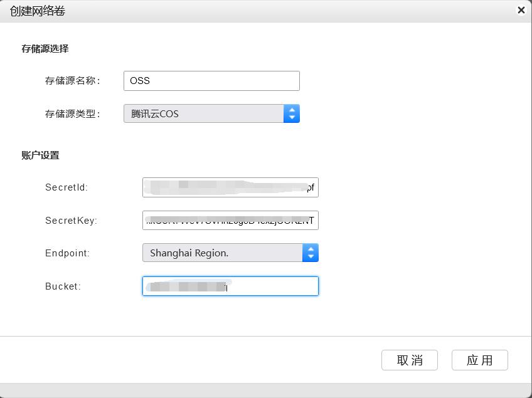
Task: Click the blue arrow beside Shanghai Region
Action: (311, 253)
